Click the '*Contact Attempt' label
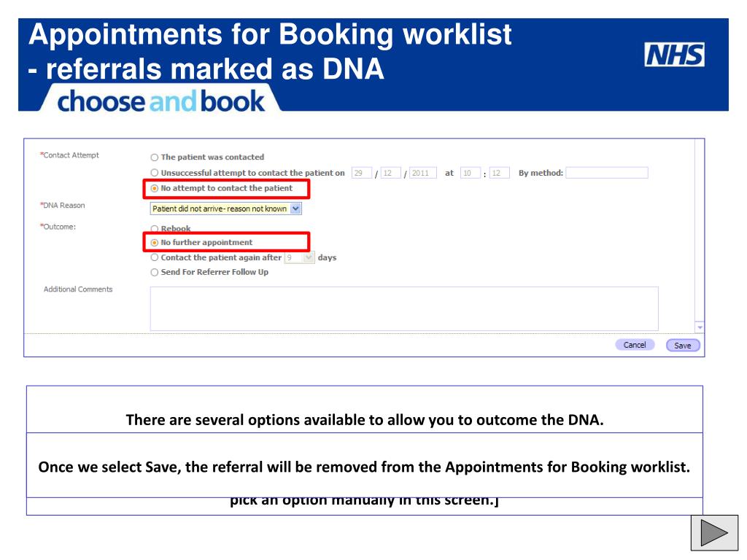Image resolution: width=747 pixels, height=560 pixels. pos(69,155)
